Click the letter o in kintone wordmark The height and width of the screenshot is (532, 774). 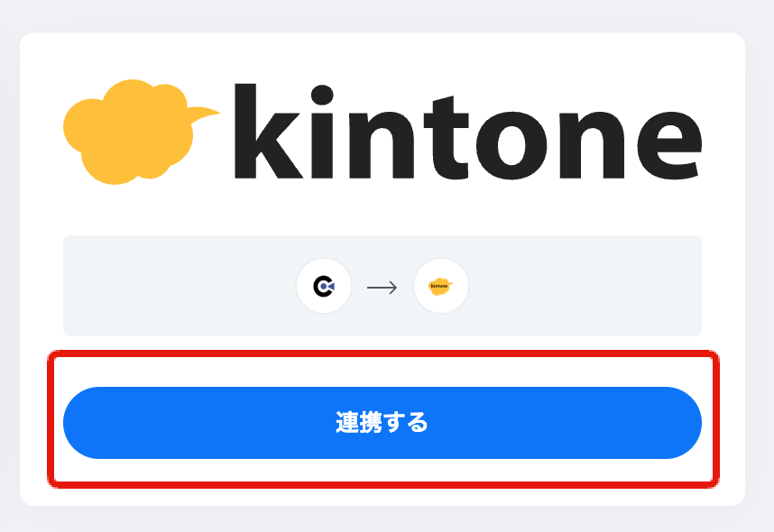[x=511, y=145]
